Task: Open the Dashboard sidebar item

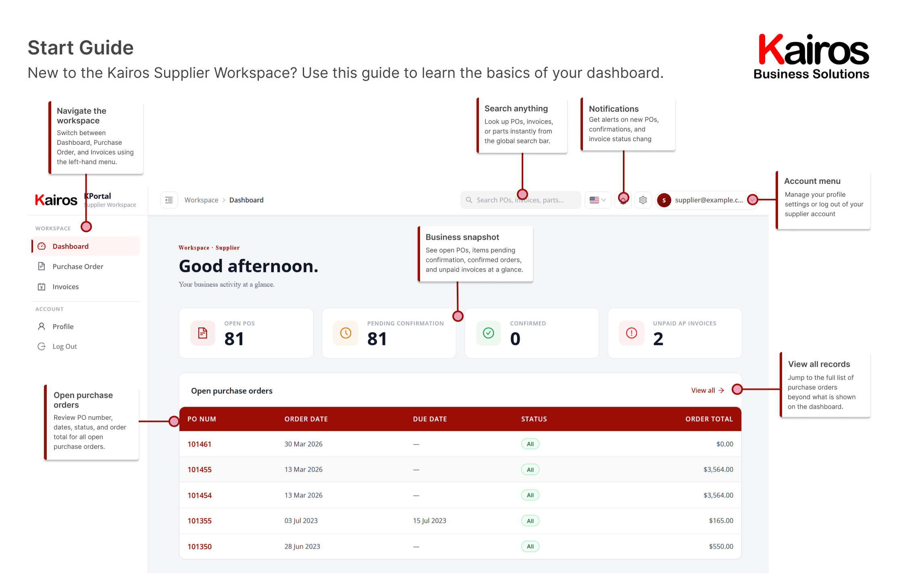Action: coord(86,246)
